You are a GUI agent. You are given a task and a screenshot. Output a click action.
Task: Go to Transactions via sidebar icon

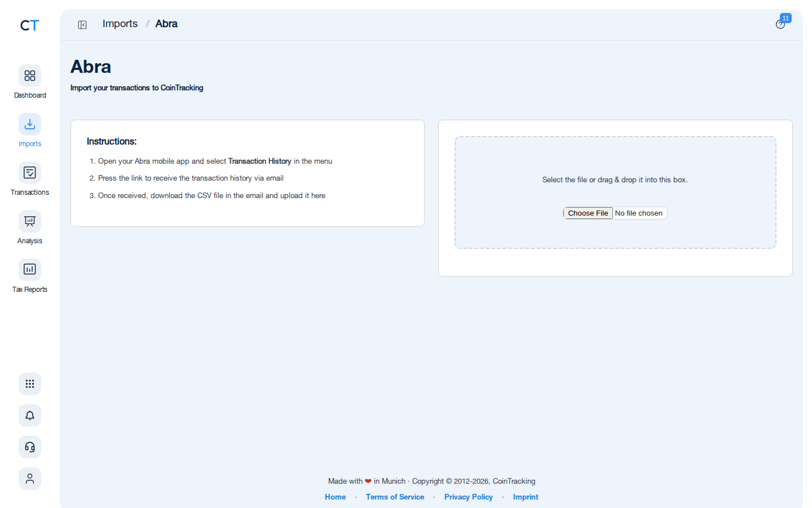(x=30, y=173)
